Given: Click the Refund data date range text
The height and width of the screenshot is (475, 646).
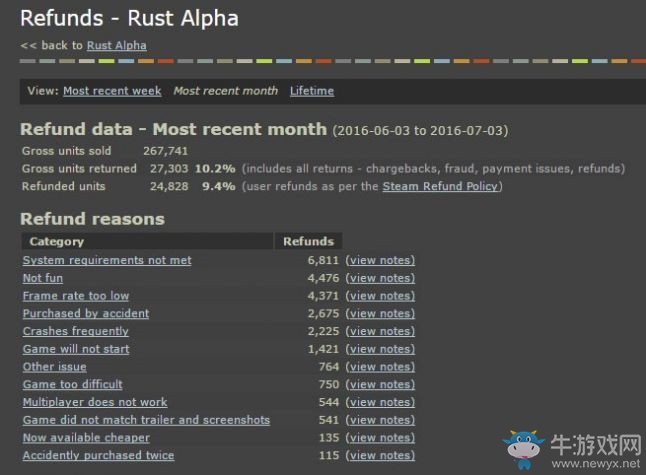Looking at the screenshot, I should (x=420, y=131).
